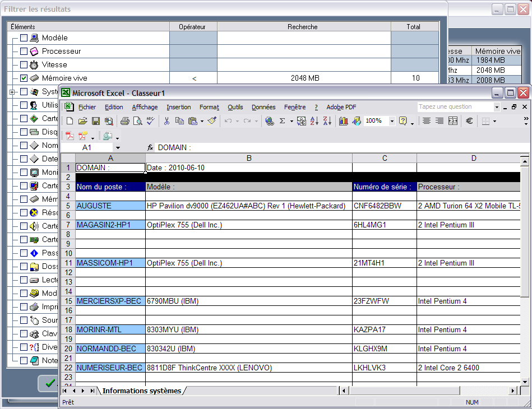
Task: Check the Impri row checkbox in filter list
Action: (x=24, y=306)
